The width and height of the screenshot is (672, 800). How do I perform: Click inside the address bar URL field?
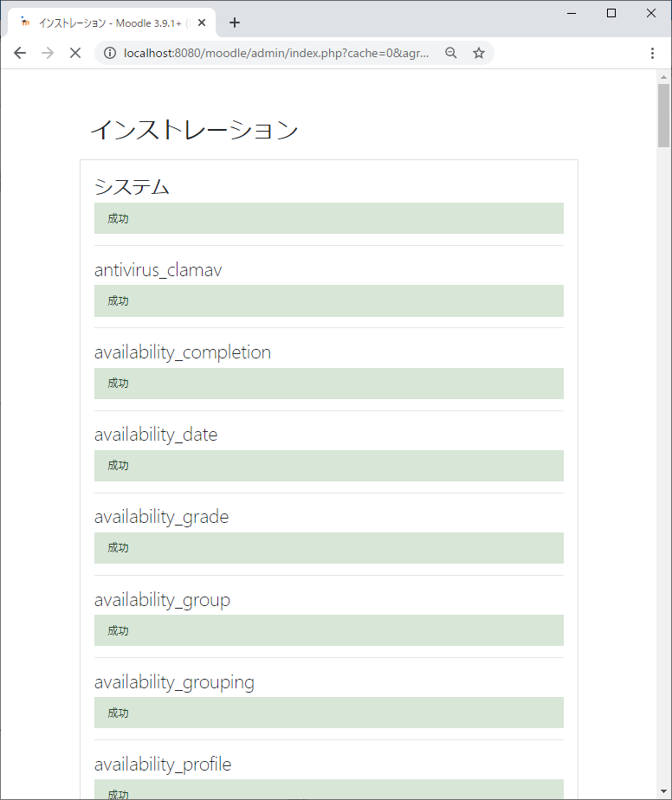coord(260,53)
